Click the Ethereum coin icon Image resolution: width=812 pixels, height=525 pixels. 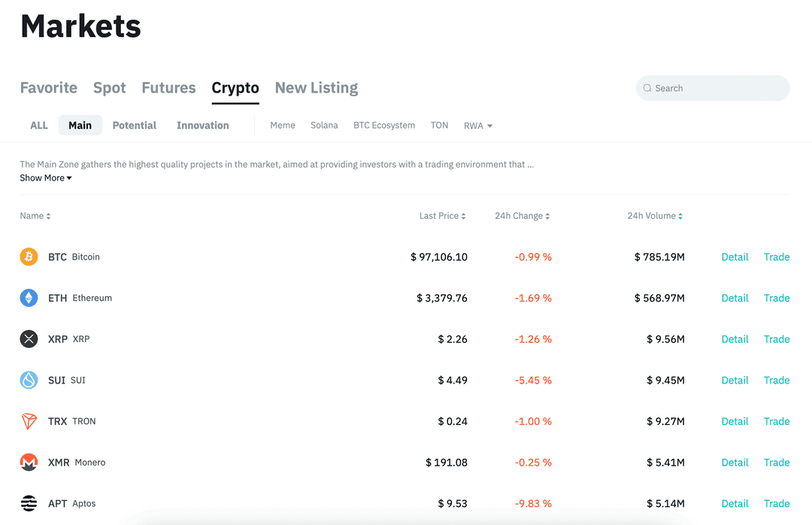(x=29, y=298)
